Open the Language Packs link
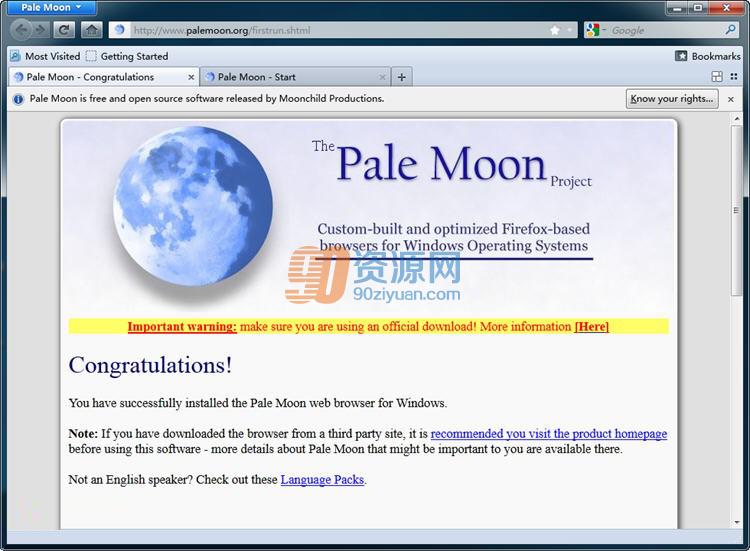Image resolution: width=750 pixels, height=551 pixels. tap(322, 480)
